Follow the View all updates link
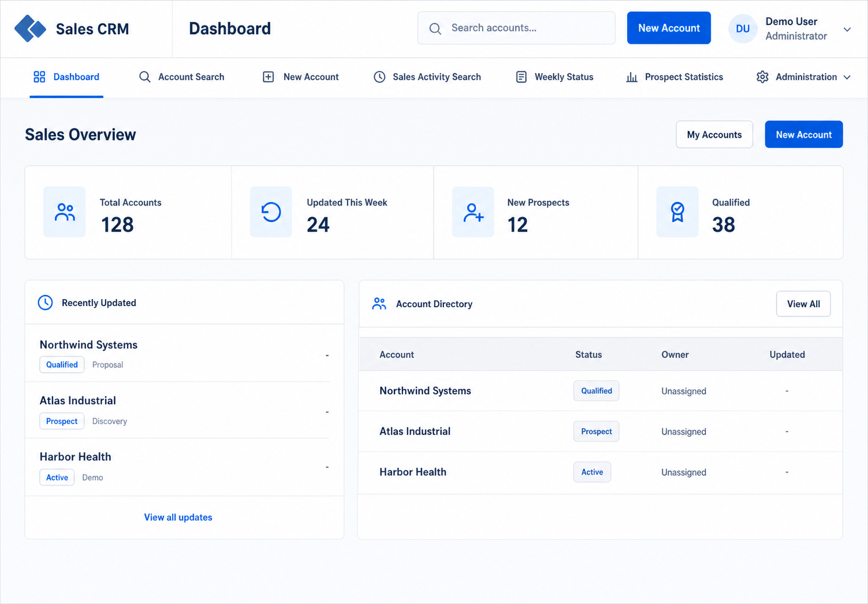Image resolution: width=868 pixels, height=604 pixels. point(178,517)
